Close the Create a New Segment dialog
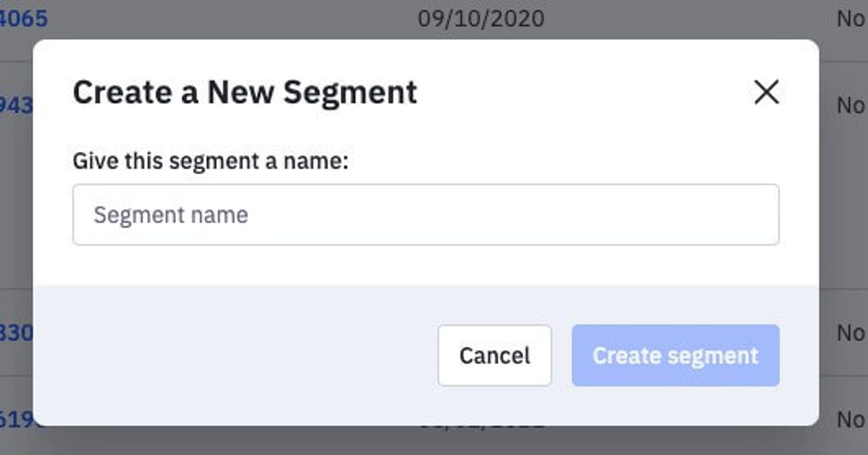868x455 pixels. point(766,92)
